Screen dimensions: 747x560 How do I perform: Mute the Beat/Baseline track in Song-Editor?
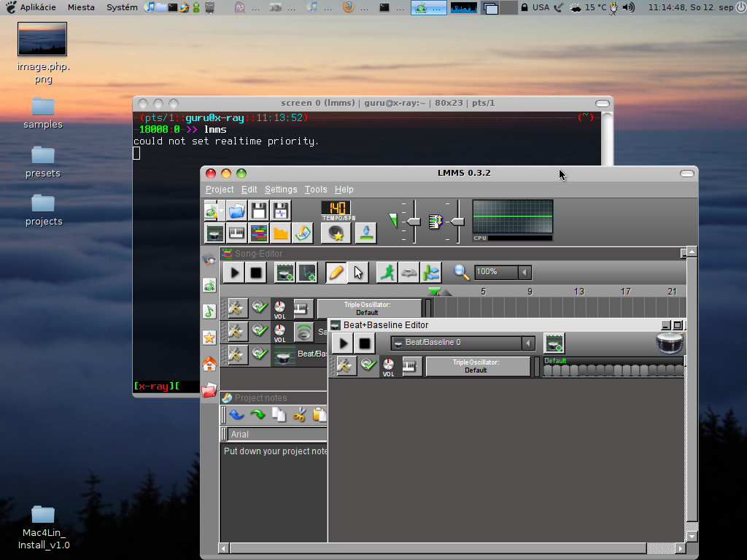click(260, 354)
